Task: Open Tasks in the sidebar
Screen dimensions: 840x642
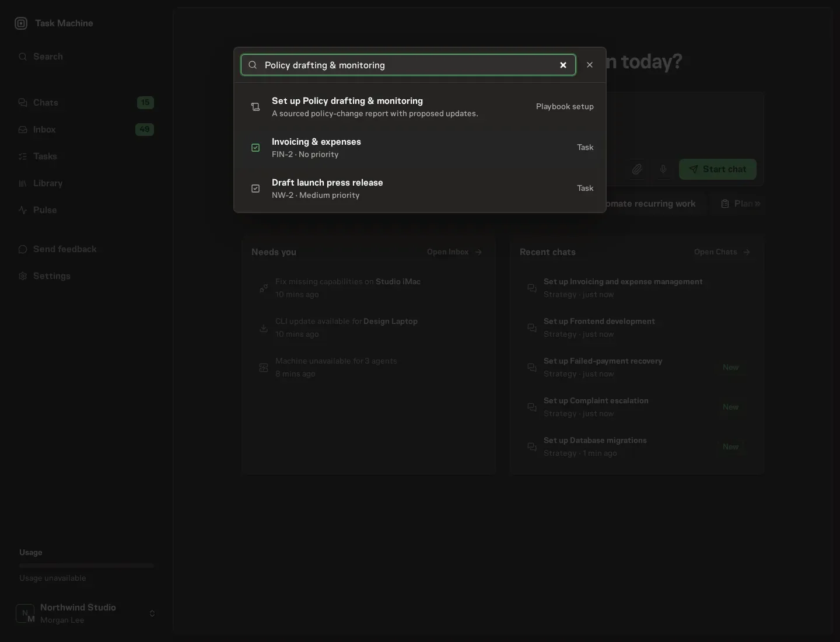Action: [x=86, y=156]
